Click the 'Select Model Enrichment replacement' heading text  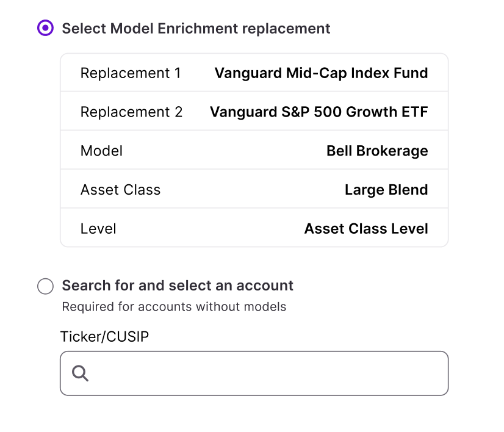point(196,29)
